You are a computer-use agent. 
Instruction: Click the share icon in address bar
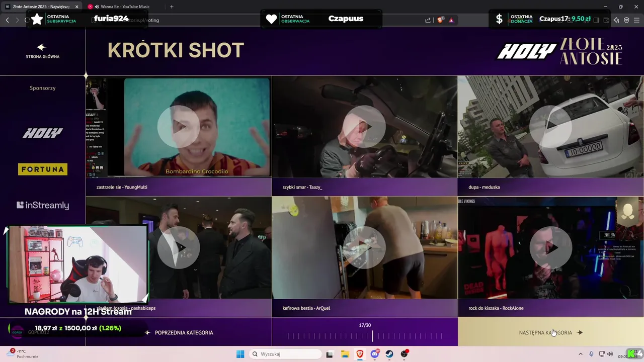428,20
